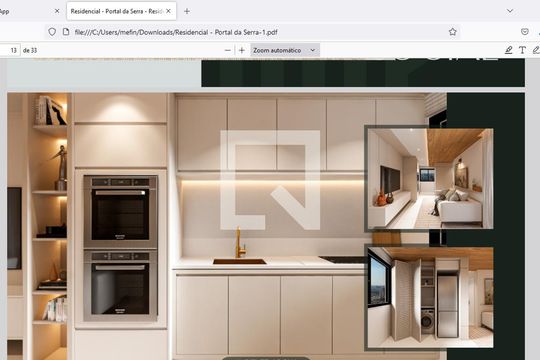Open the list-all-tabs chevron
Viewport: 540px width, 360px height.
510,11
